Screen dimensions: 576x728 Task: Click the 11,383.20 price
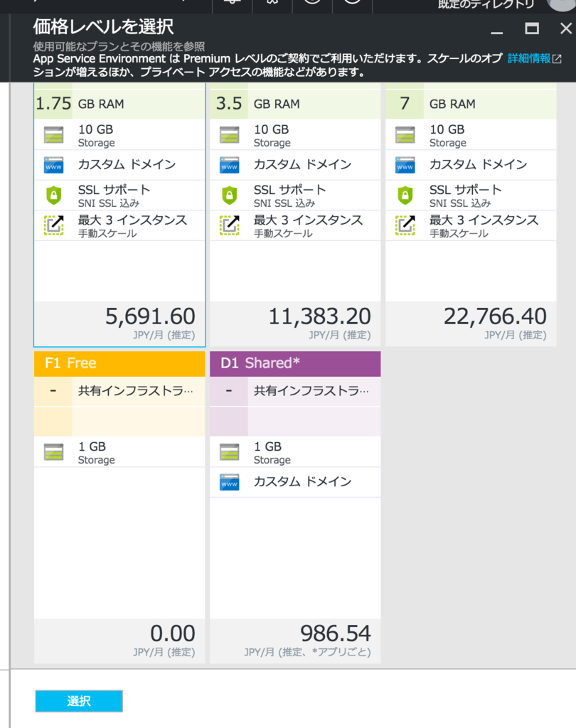[x=319, y=316]
